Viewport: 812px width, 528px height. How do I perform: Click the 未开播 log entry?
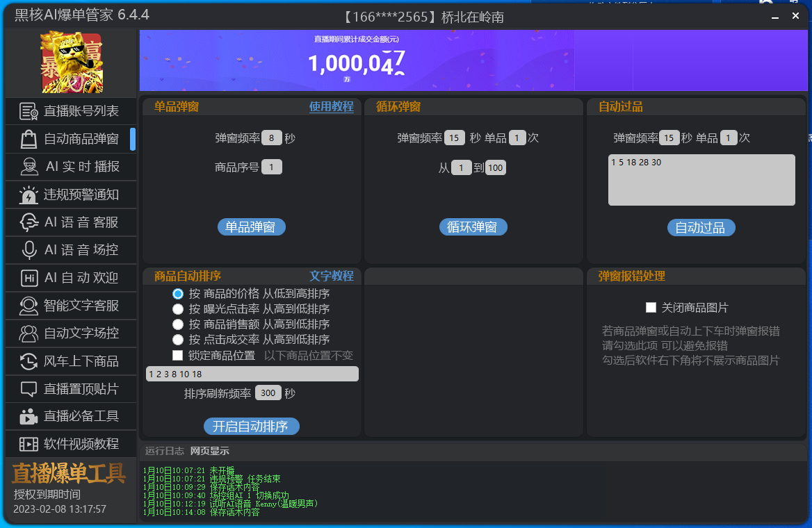(x=188, y=470)
